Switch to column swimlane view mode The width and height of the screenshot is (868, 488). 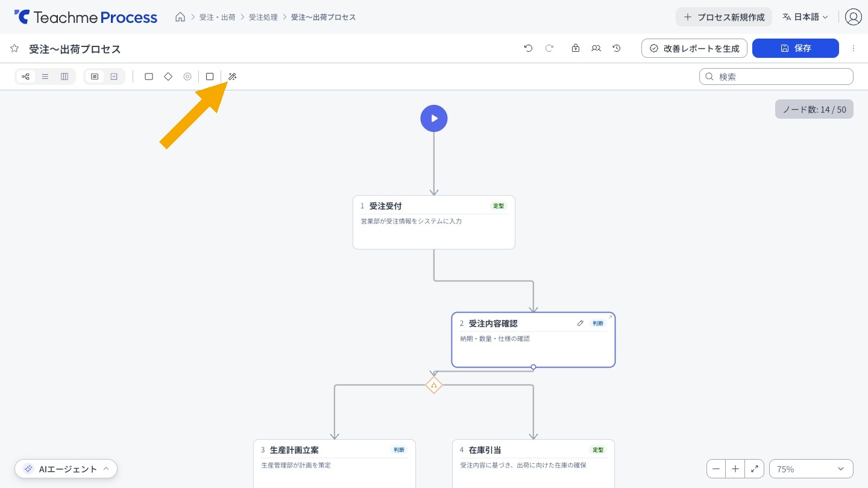point(64,77)
